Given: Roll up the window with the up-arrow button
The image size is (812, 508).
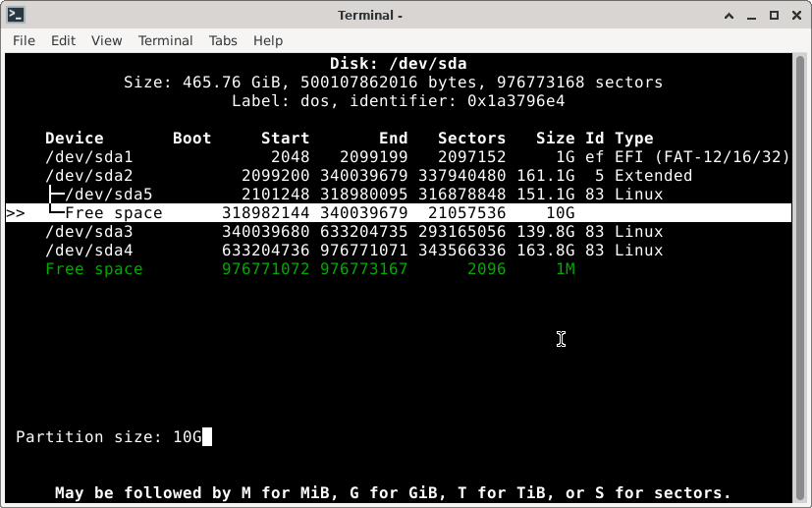Looking at the screenshot, I should point(730,15).
